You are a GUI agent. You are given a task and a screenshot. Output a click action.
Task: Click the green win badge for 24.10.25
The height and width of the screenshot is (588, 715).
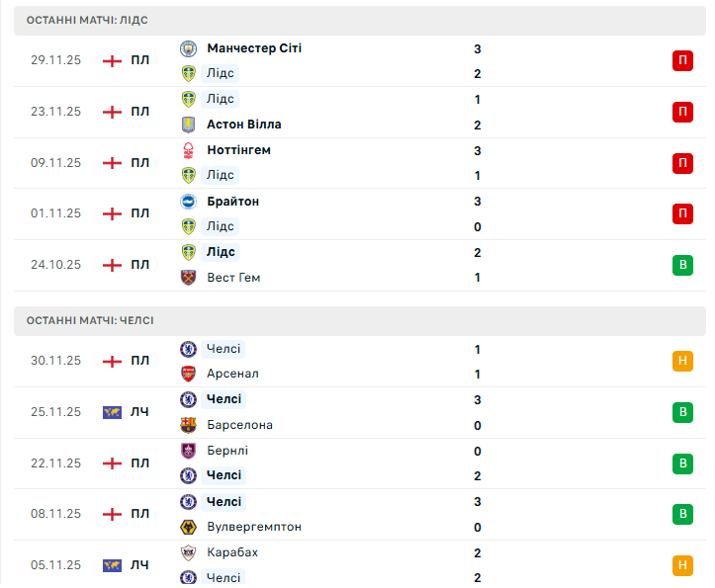[682, 265]
